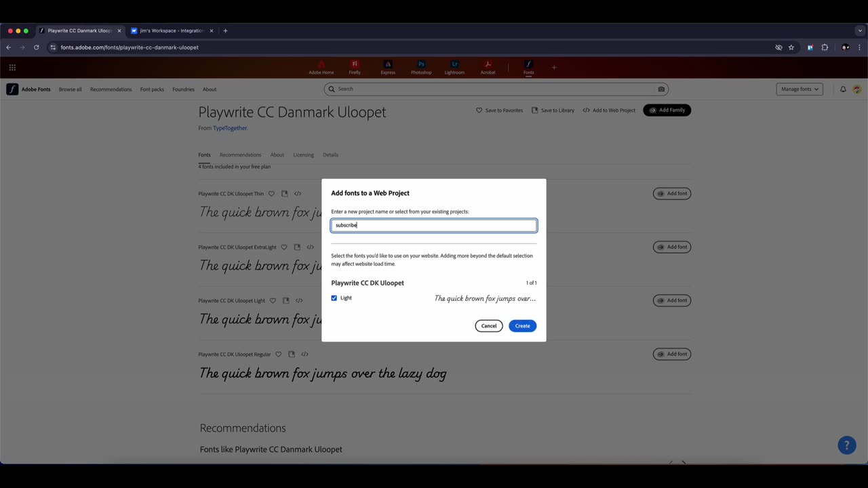
Task: Click the visual search camera icon
Action: point(661,89)
